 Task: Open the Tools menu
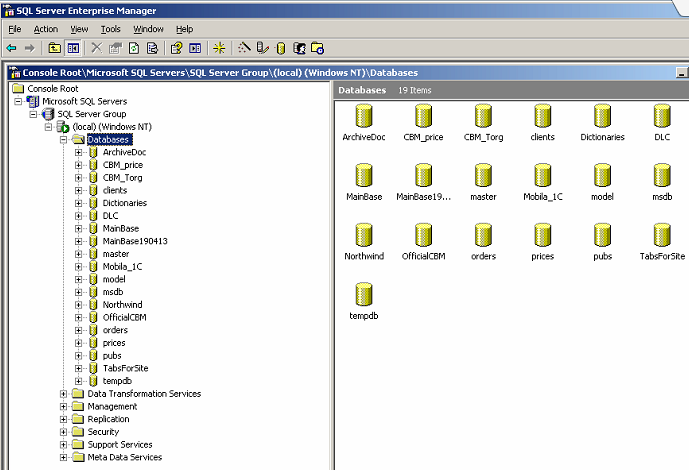point(110,29)
